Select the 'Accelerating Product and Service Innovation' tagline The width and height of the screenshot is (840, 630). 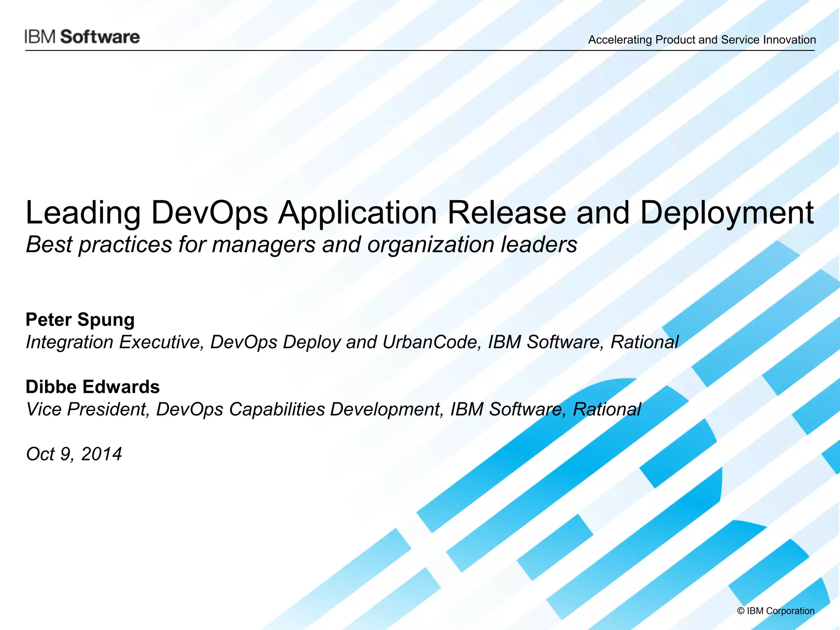pyautogui.click(x=701, y=40)
